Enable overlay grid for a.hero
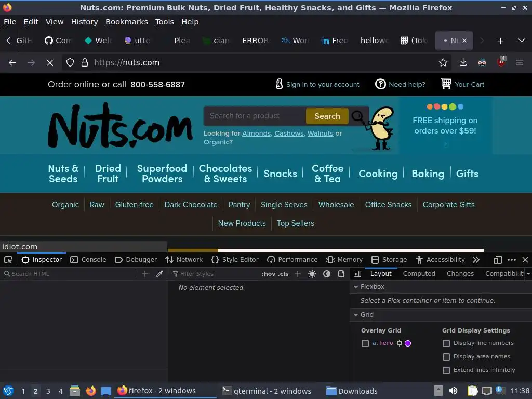Viewport: 532px width, 399px height. (365, 343)
